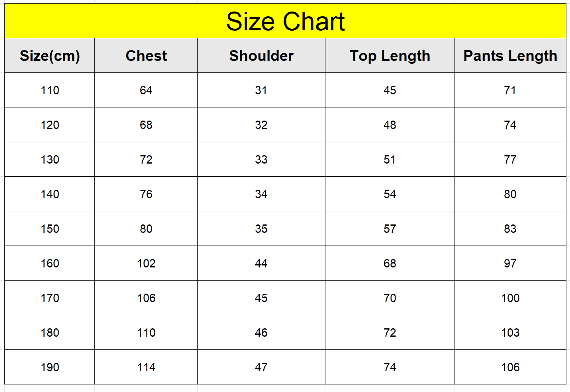Image resolution: width=570 pixels, height=392 pixels.
Task: Click chest value 64 cell
Action: tap(146, 90)
